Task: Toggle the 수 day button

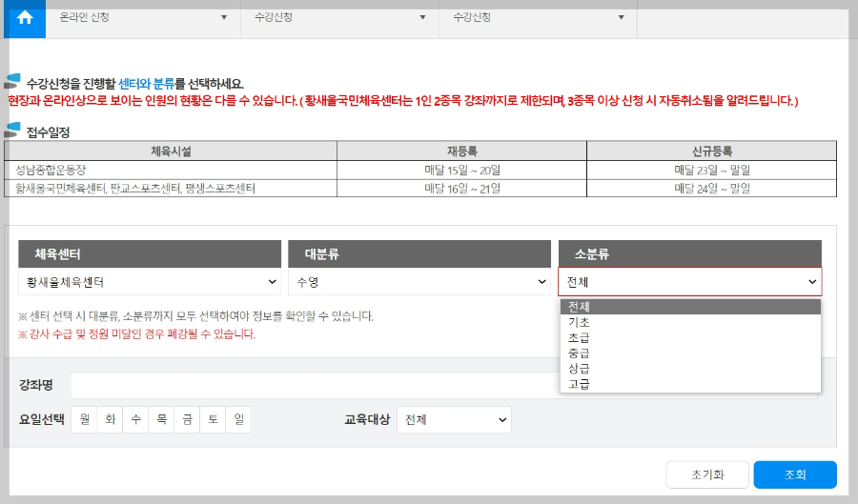Action: click(135, 420)
